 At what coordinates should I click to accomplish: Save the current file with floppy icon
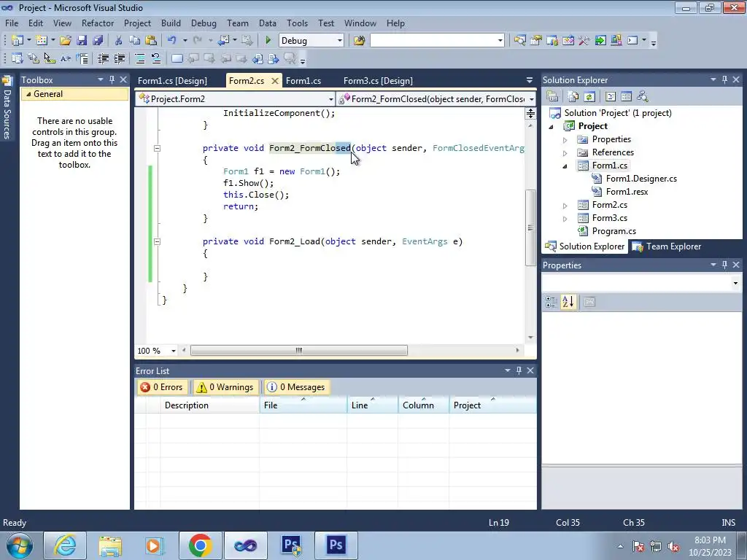point(82,41)
